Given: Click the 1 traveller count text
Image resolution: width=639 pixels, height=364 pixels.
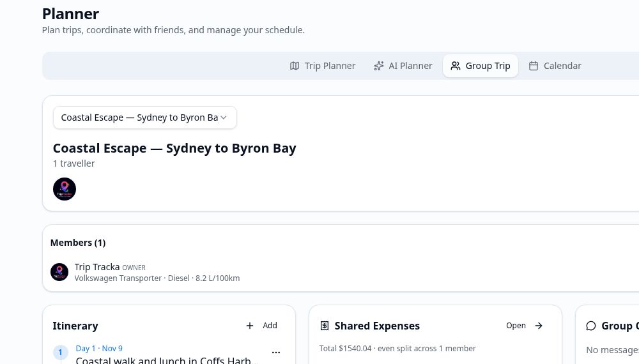Looking at the screenshot, I should (x=73, y=163).
